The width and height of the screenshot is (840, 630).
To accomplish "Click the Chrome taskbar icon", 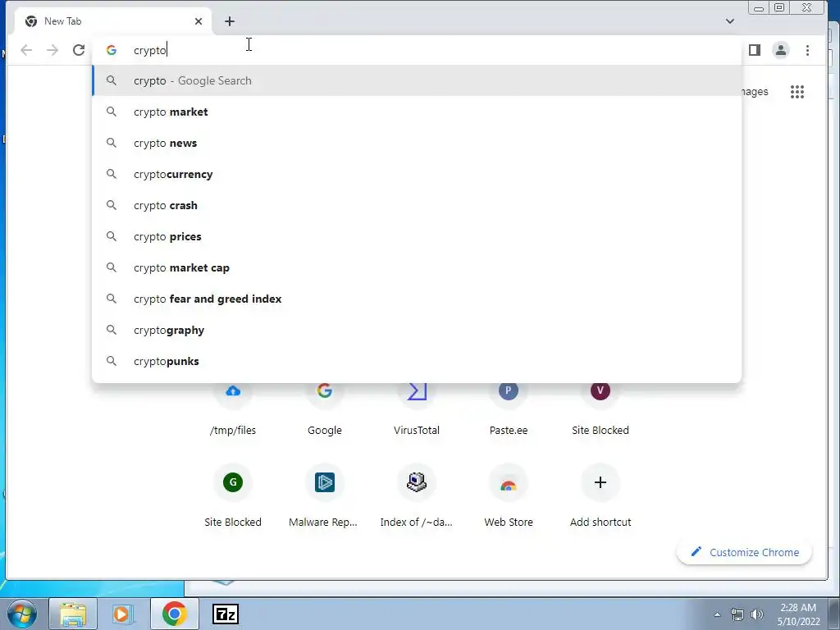I will tap(174, 614).
